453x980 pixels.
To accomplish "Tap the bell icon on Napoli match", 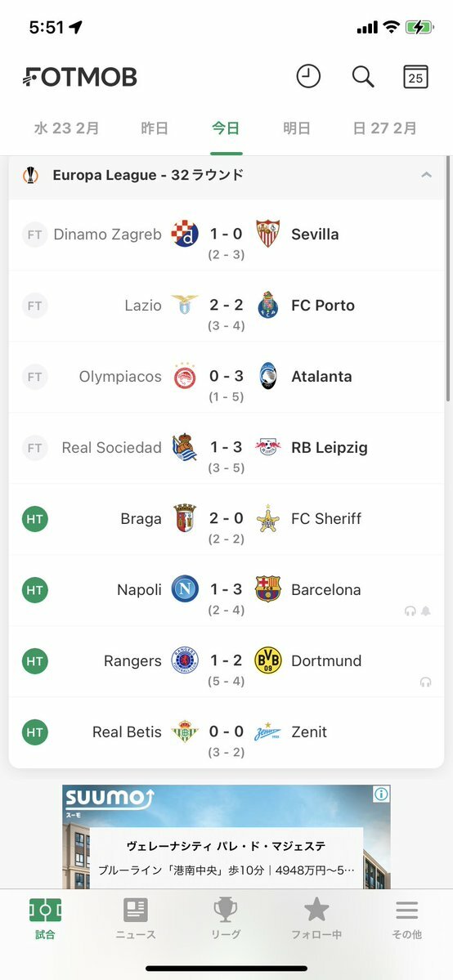I will click(x=426, y=611).
